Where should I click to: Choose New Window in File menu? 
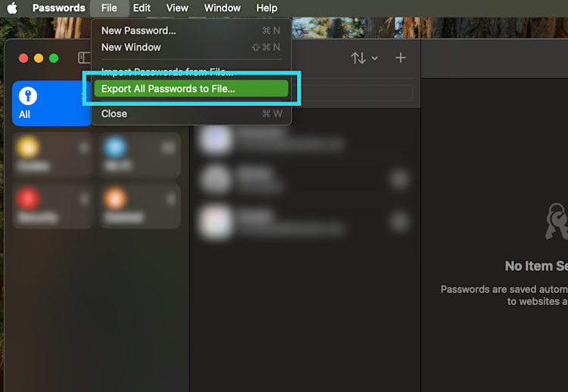point(131,47)
